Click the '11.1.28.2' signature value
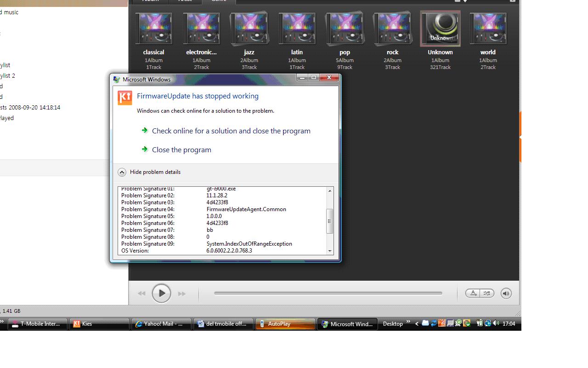Viewport: 588px width, 368px height. tap(217, 195)
